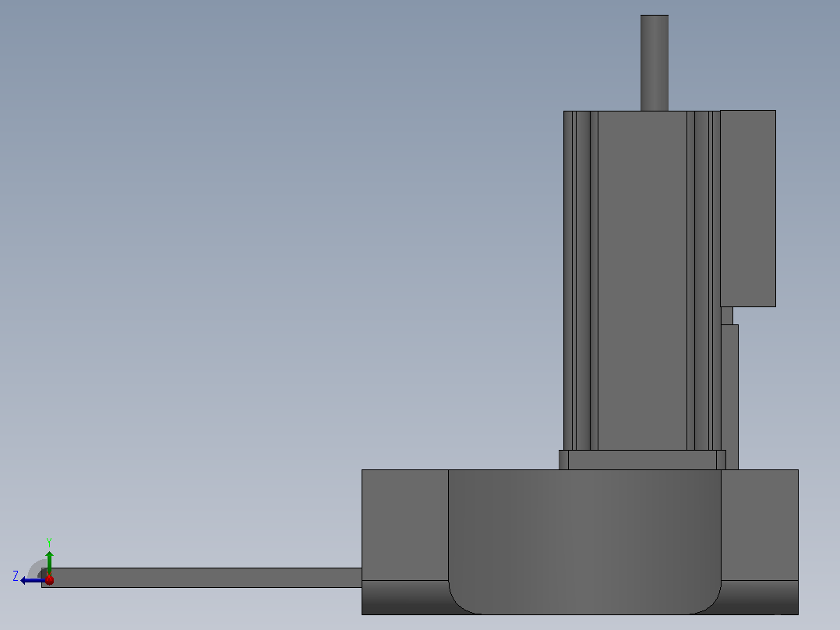The image size is (840, 630).
Task: Select the rounded central gearbox housing
Action: coord(584,542)
